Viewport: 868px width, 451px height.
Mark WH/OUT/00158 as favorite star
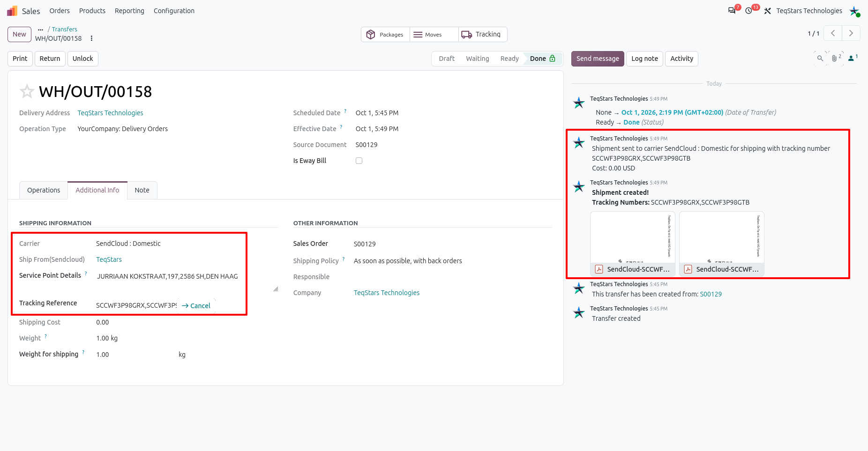pos(27,91)
